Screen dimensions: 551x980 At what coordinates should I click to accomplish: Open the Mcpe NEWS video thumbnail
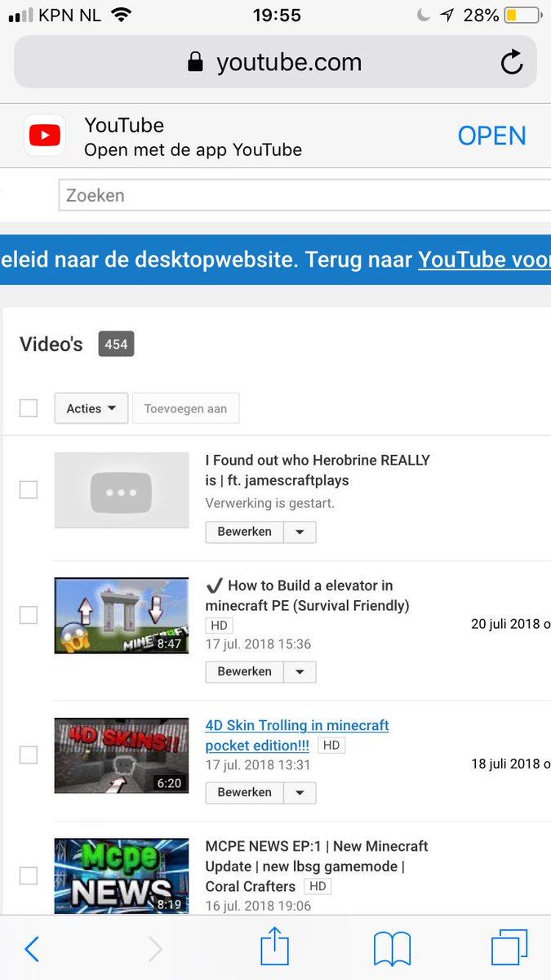[x=122, y=875]
